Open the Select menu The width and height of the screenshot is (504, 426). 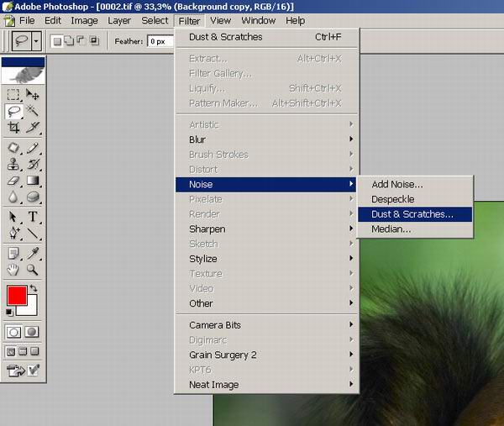pyautogui.click(x=155, y=20)
